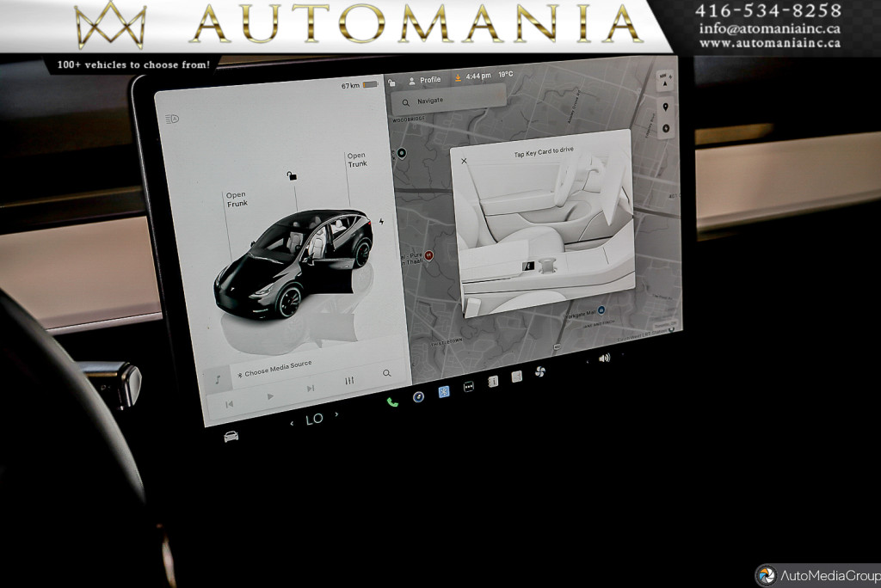Viewport: 881px width, 588px height.
Task: Show charging stations on map
Action: [x=665, y=129]
